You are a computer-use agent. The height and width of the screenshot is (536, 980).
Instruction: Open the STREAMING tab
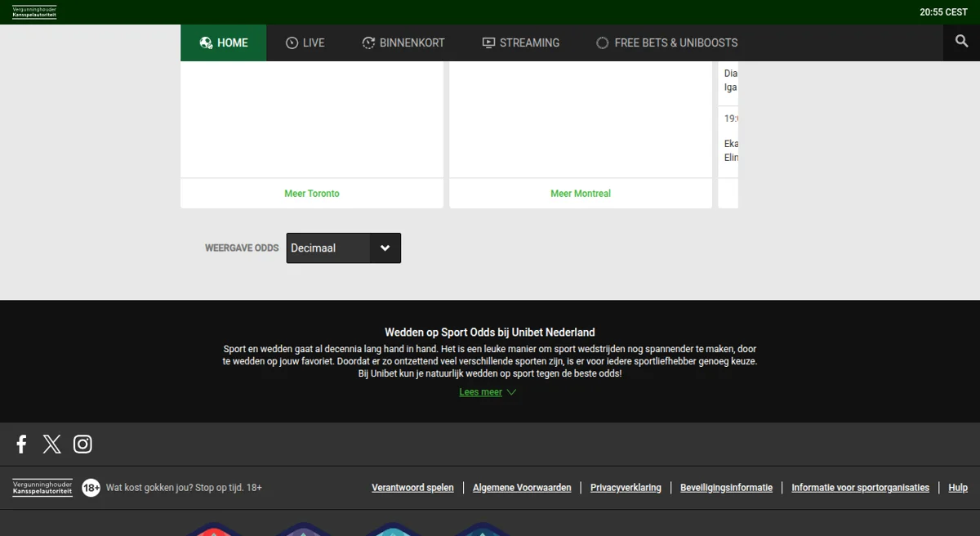[521, 42]
